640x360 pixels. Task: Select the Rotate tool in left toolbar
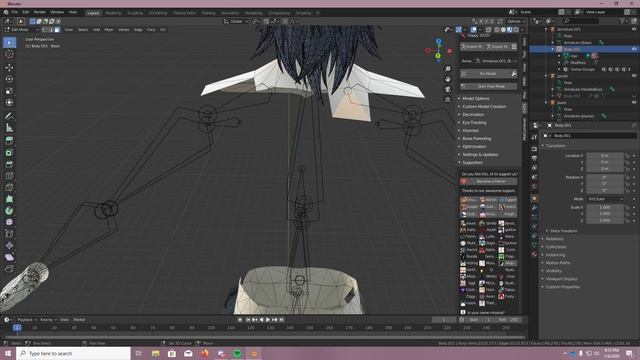click(x=9, y=79)
